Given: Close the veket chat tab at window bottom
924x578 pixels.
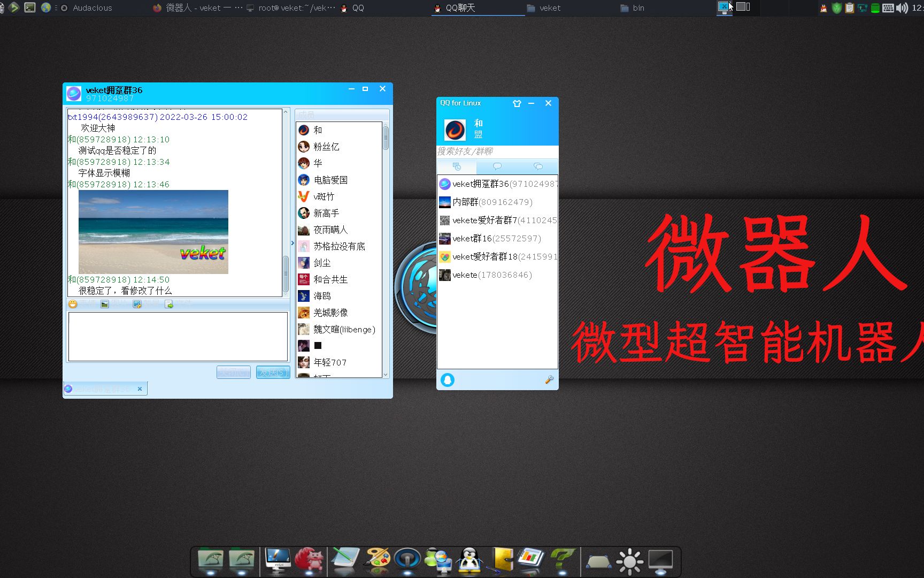Looking at the screenshot, I should tap(140, 389).
